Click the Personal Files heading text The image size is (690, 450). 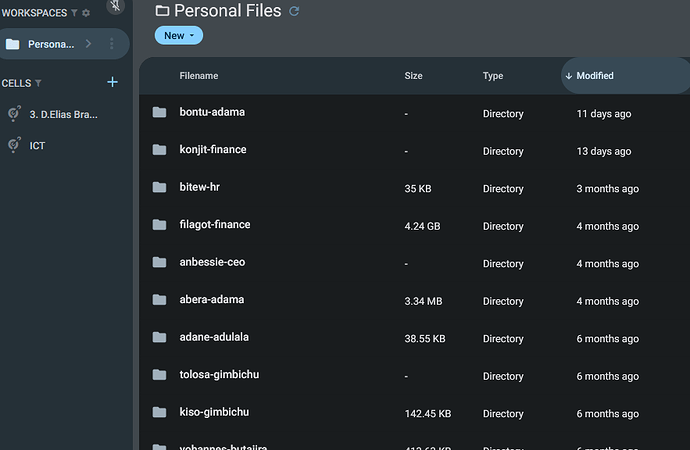click(228, 11)
